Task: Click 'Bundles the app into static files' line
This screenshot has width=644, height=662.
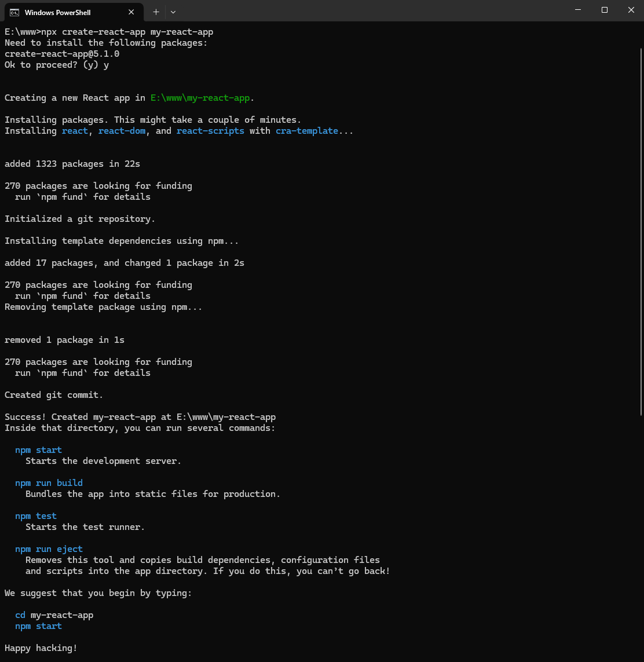Action: pos(153,494)
